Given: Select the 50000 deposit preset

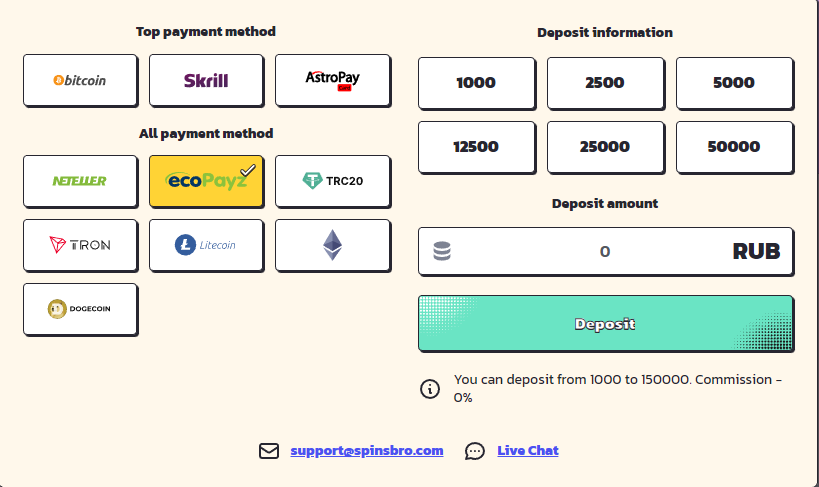Looking at the screenshot, I should [x=734, y=147].
